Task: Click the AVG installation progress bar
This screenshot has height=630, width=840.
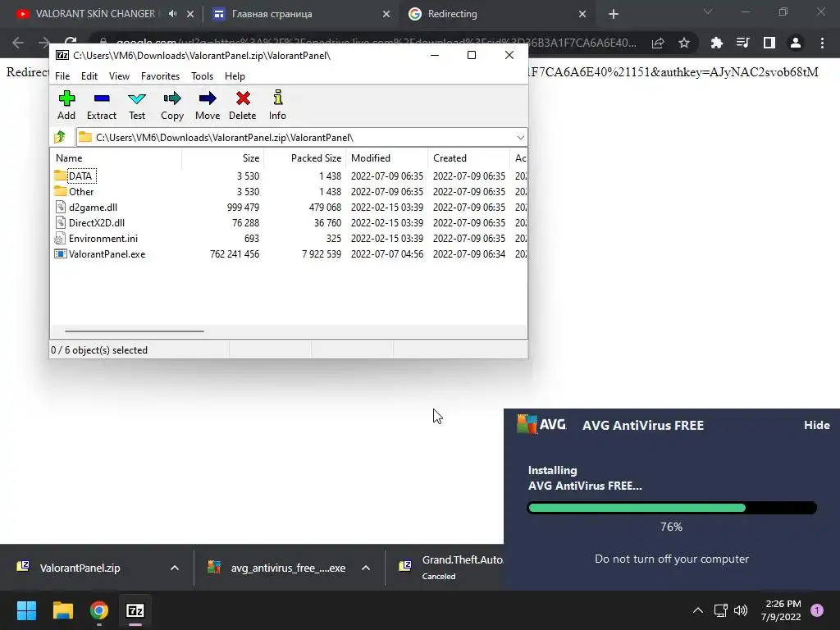Action: click(672, 507)
